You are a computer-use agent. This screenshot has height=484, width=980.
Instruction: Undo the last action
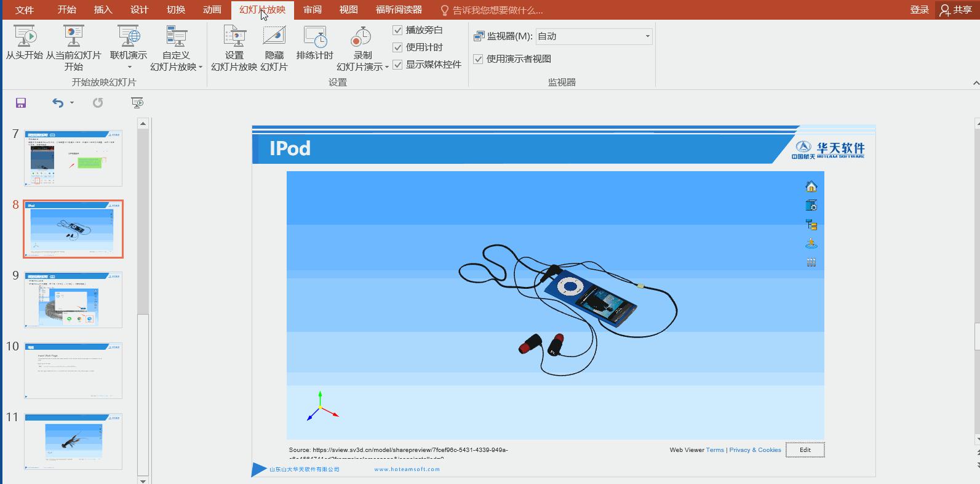click(x=58, y=103)
